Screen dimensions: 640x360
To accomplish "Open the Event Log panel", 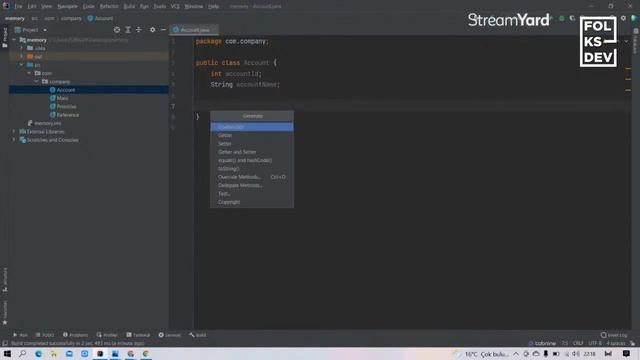I will (614, 335).
